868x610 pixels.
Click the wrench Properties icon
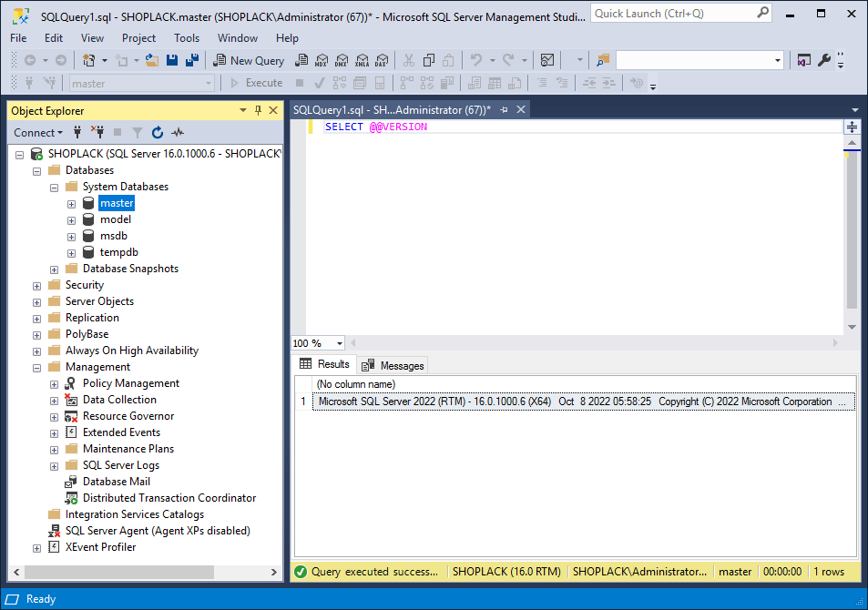(x=824, y=60)
